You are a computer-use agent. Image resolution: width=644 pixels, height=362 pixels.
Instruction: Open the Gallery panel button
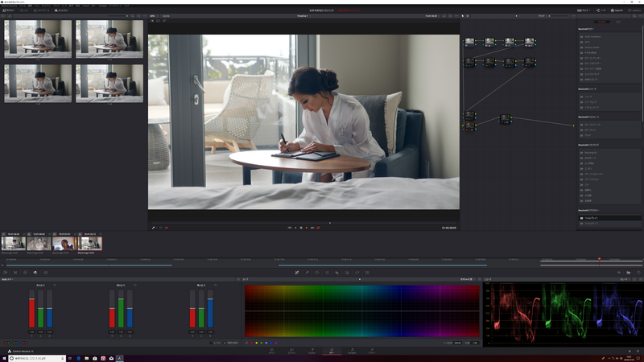(9, 10)
